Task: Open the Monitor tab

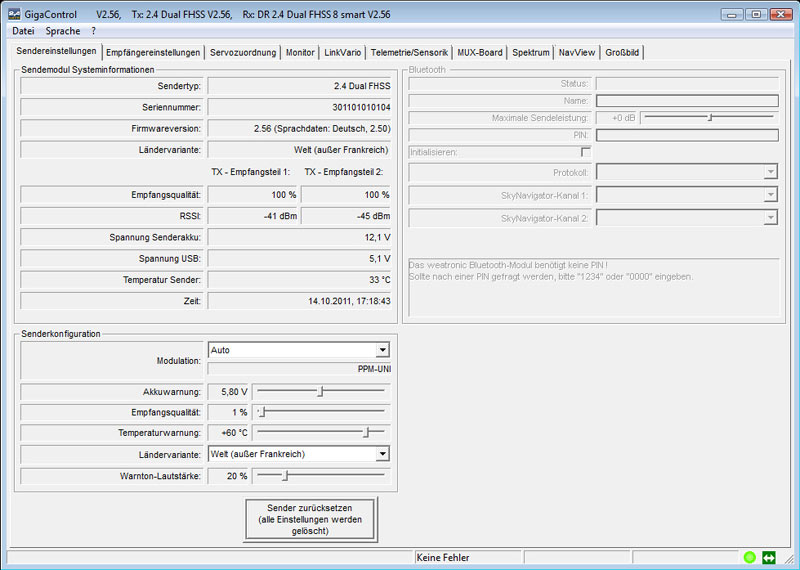Action: coord(300,53)
